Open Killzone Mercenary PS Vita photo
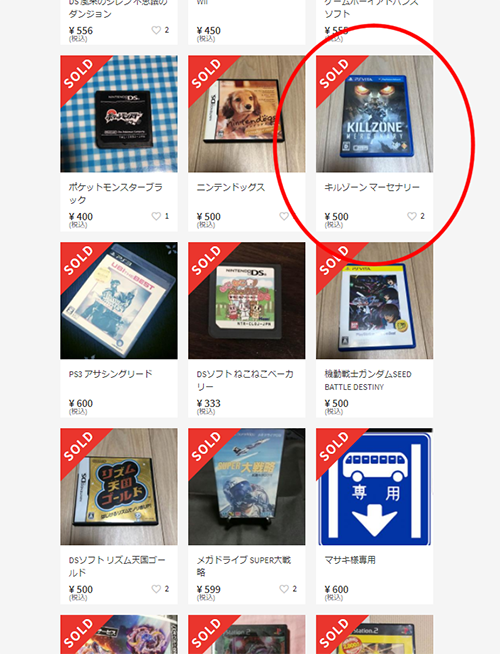The image size is (500, 654). [x=374, y=114]
